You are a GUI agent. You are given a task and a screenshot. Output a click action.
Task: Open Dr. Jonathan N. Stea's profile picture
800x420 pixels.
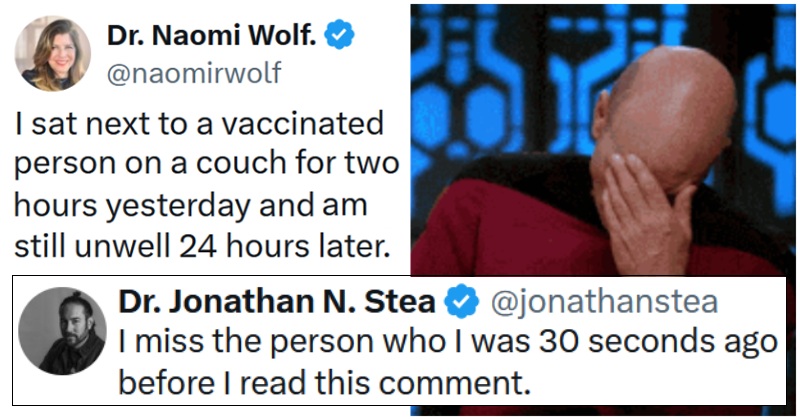[x=62, y=331]
